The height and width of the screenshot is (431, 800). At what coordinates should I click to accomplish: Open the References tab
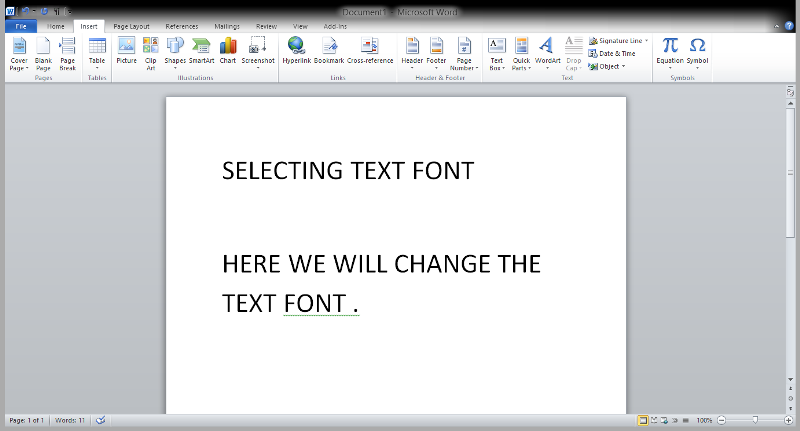182,26
